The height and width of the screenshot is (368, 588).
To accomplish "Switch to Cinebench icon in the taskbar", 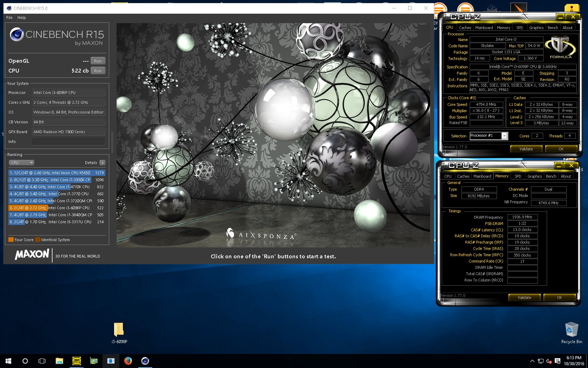I will coord(145,361).
